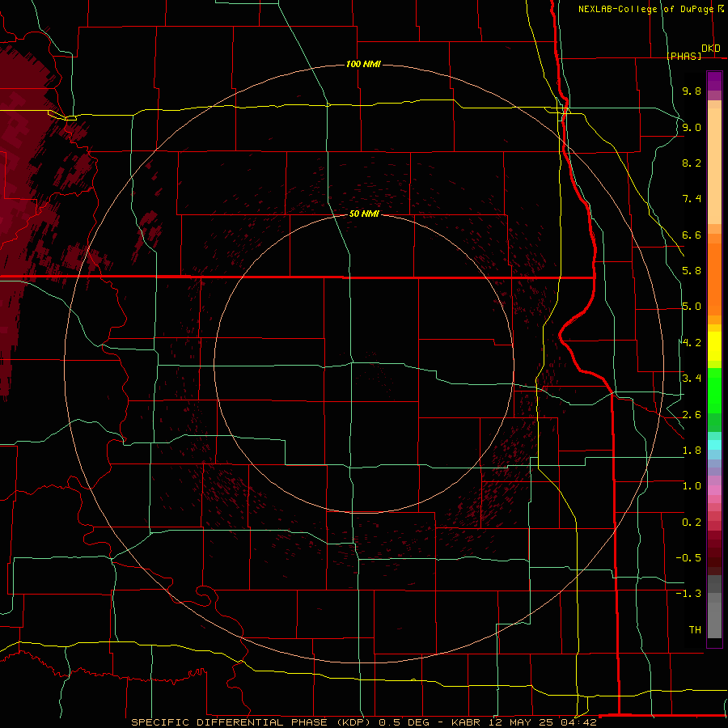The height and width of the screenshot is (728, 728).
Task: Select the 7.4 scale value
Action: tap(692, 199)
